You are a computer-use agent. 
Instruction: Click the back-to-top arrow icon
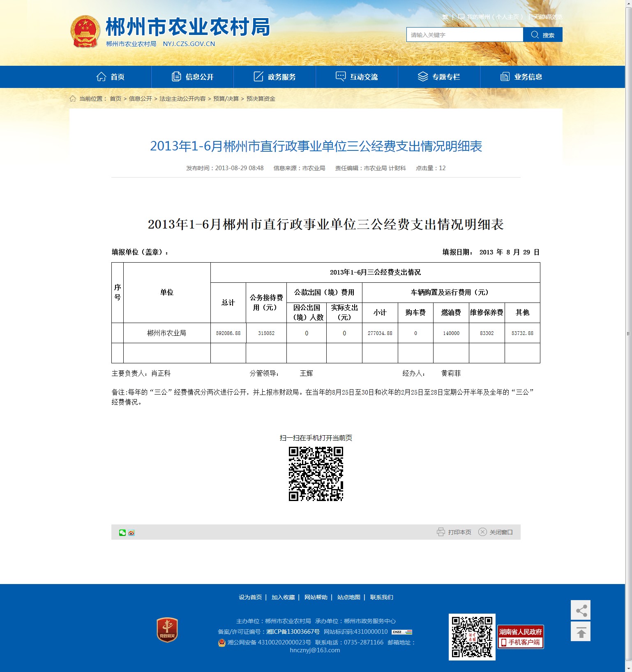(581, 631)
